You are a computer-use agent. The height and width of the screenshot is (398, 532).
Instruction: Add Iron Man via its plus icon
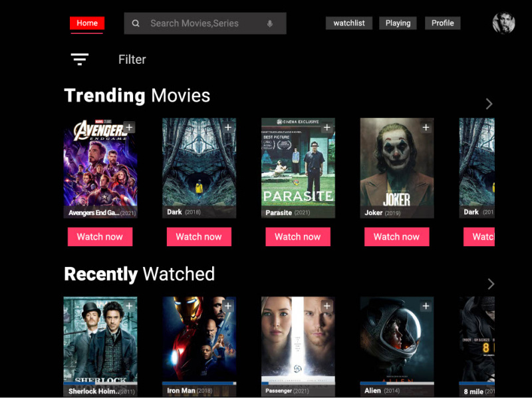click(x=228, y=305)
